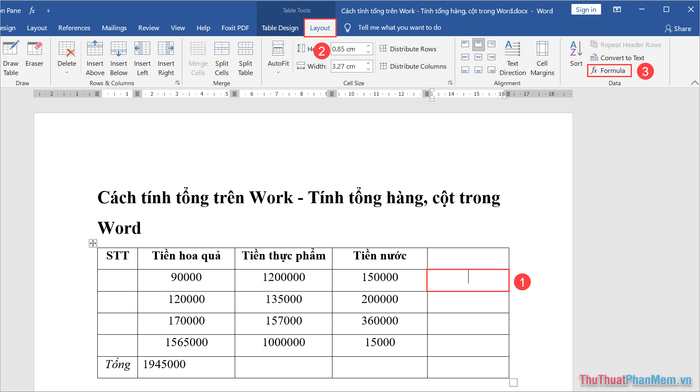Open the Sort dialog
The height and width of the screenshot is (392, 700).
pyautogui.click(x=576, y=54)
